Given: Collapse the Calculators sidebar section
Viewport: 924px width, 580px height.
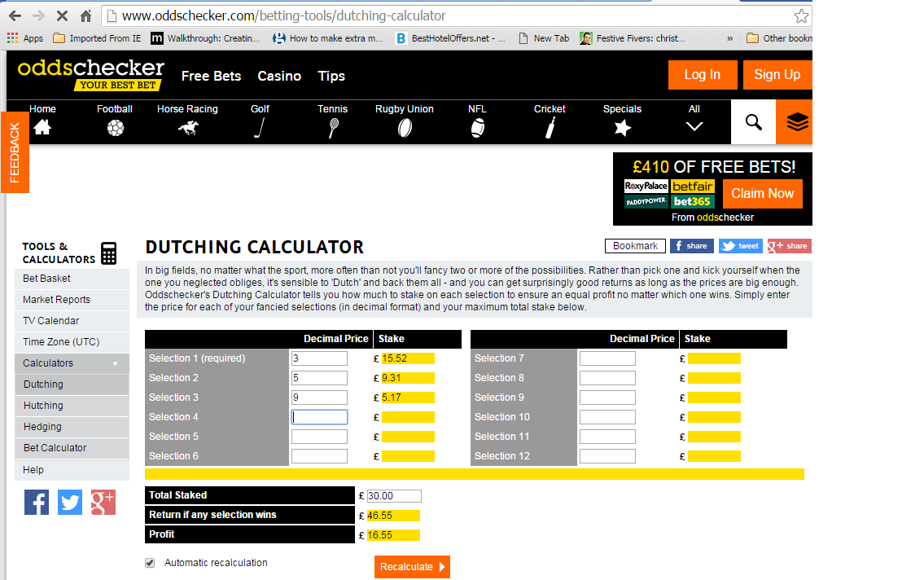Looking at the screenshot, I should 72,363.
